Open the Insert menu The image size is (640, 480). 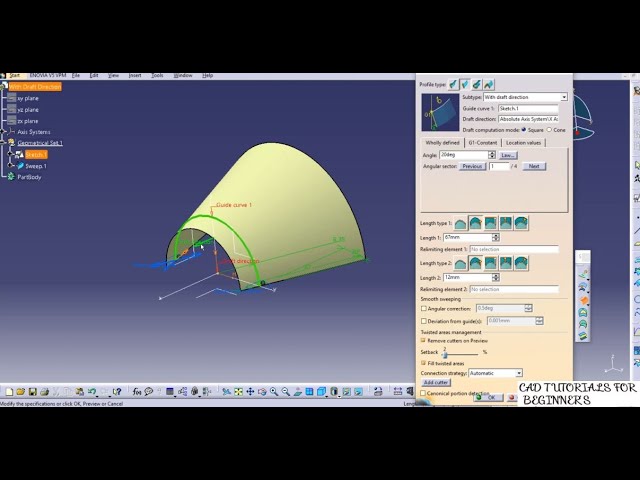tap(135, 76)
